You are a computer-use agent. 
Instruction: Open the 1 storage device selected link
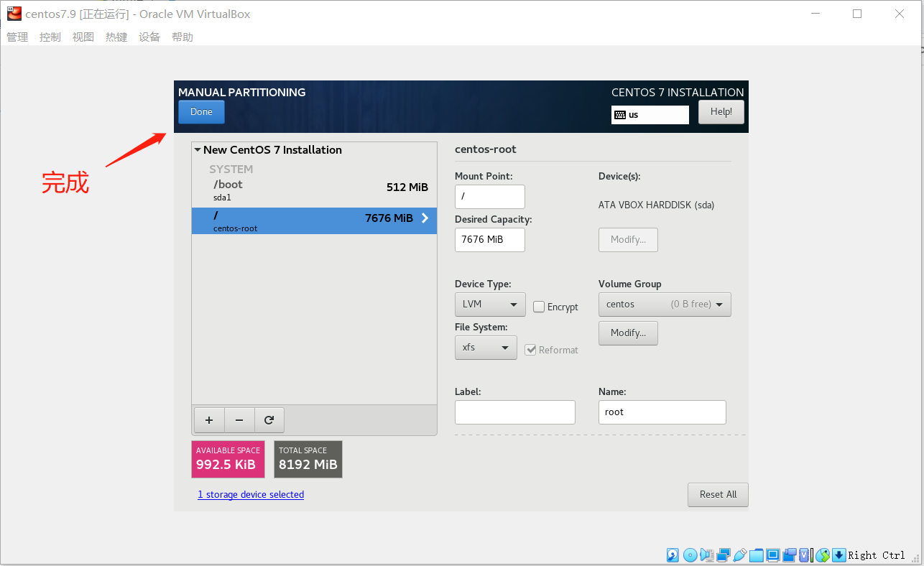(x=251, y=495)
